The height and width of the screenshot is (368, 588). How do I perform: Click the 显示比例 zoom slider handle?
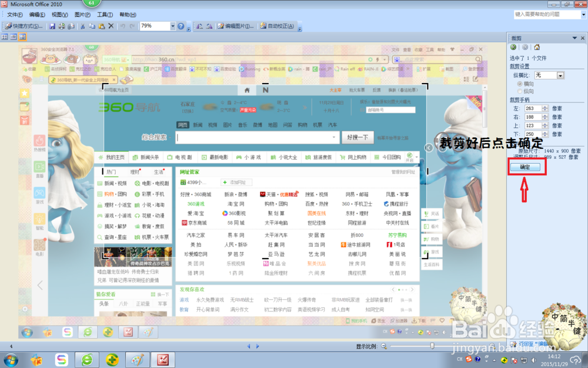[432, 346]
